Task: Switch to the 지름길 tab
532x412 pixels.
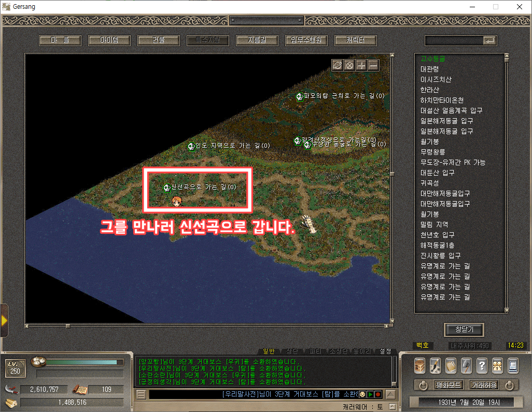Action: 257,40
